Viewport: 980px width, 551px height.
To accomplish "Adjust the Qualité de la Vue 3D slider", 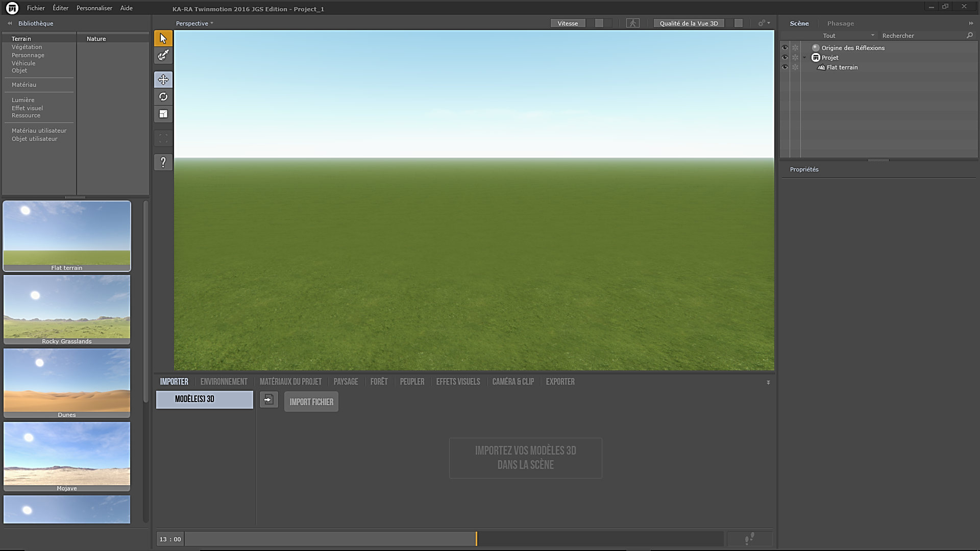I will click(738, 23).
